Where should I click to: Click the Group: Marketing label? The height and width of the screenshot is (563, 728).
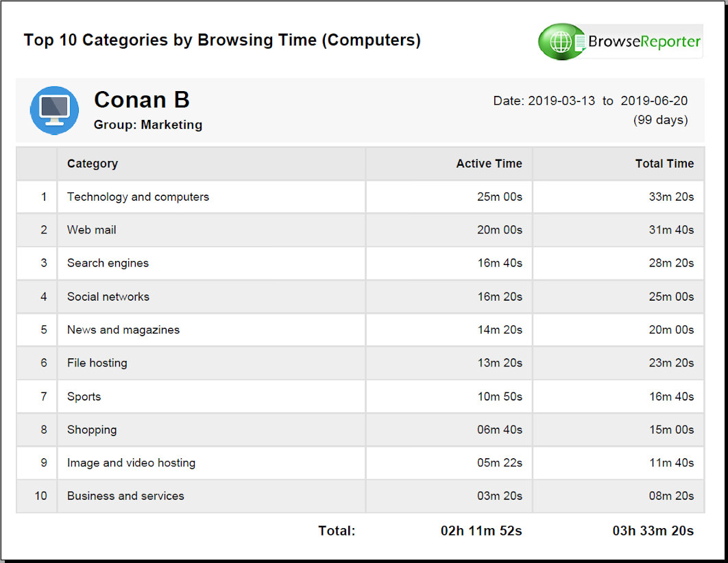point(148,125)
